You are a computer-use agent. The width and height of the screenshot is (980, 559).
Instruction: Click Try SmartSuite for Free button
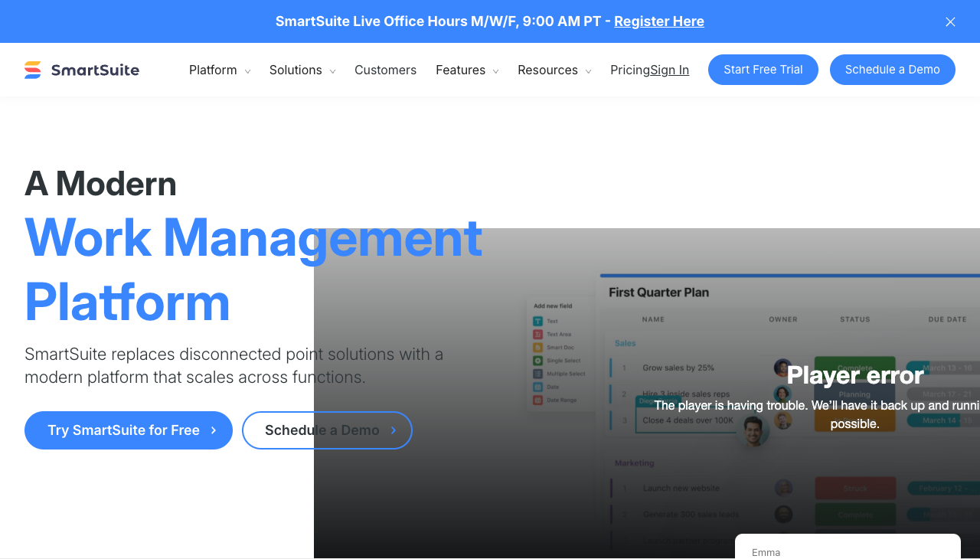[x=129, y=430]
